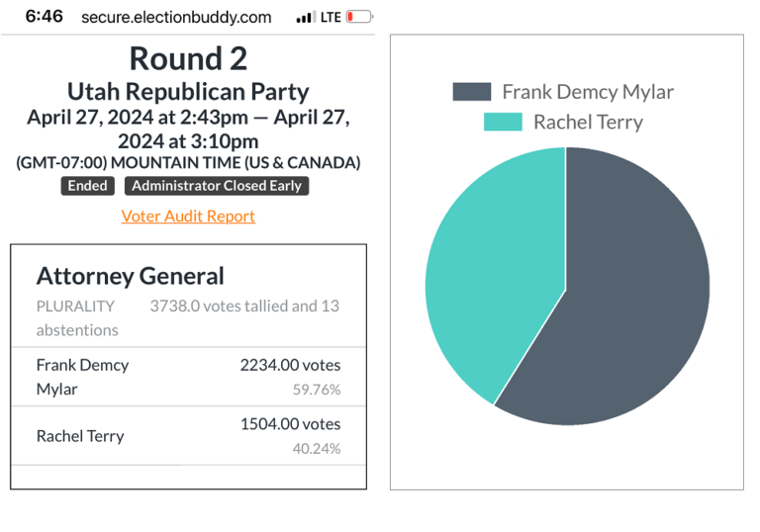The height and width of the screenshot is (532, 760).
Task: Click the LTE network indicator
Action: 331,18
